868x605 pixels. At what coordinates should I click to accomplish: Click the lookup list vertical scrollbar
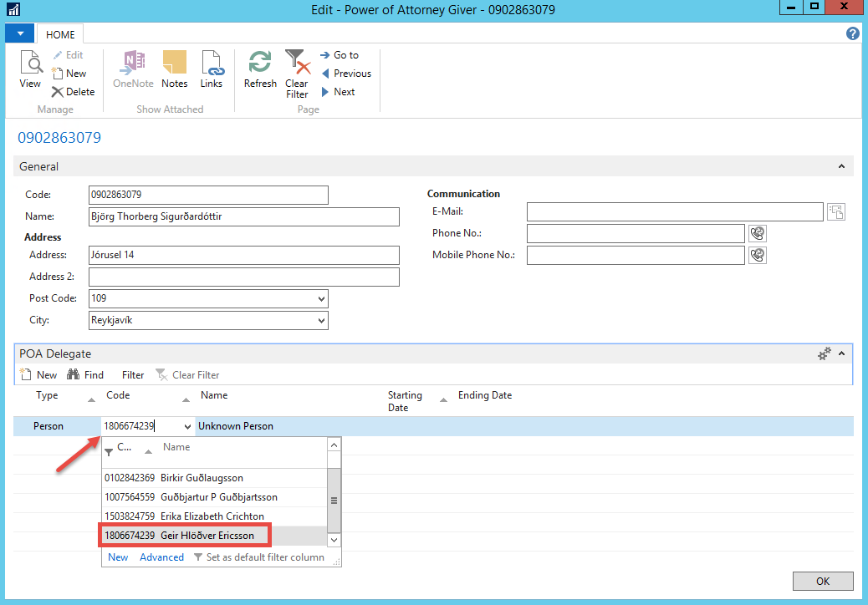click(334, 500)
